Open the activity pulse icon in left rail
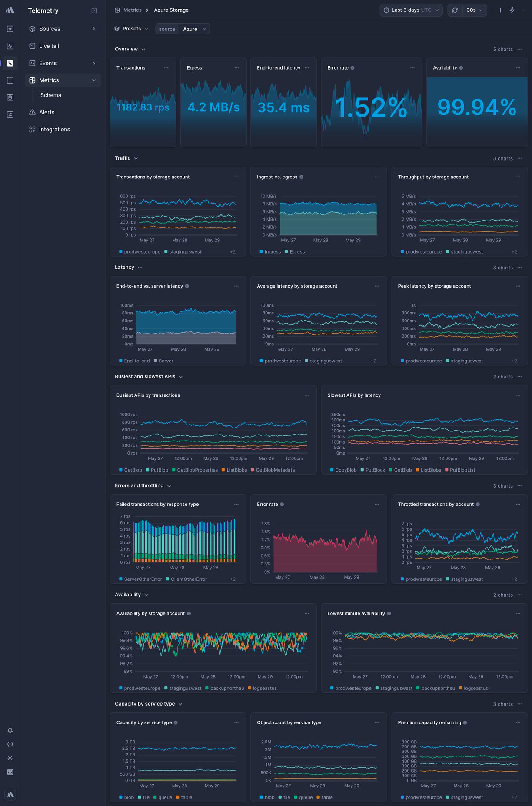 tap(10, 46)
